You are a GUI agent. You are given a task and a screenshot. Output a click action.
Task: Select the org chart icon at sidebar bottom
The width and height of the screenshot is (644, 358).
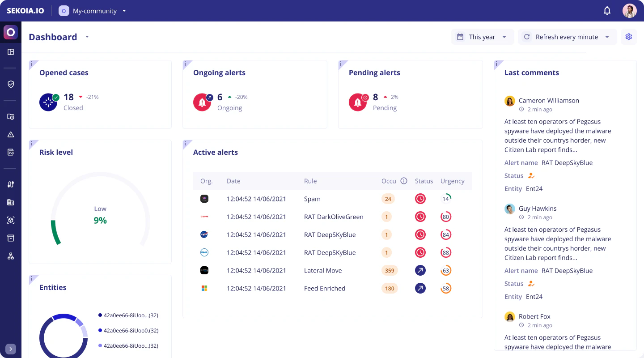10,256
